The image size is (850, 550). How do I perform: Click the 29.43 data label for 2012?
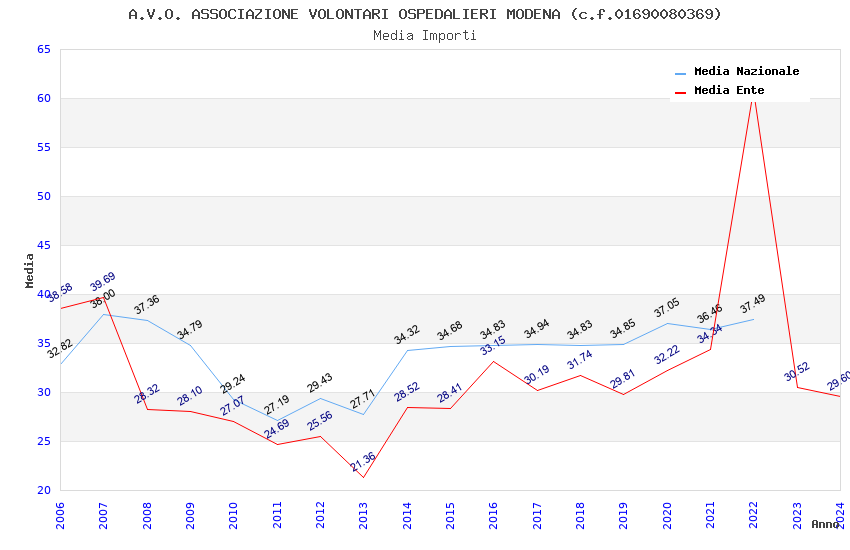319,383
